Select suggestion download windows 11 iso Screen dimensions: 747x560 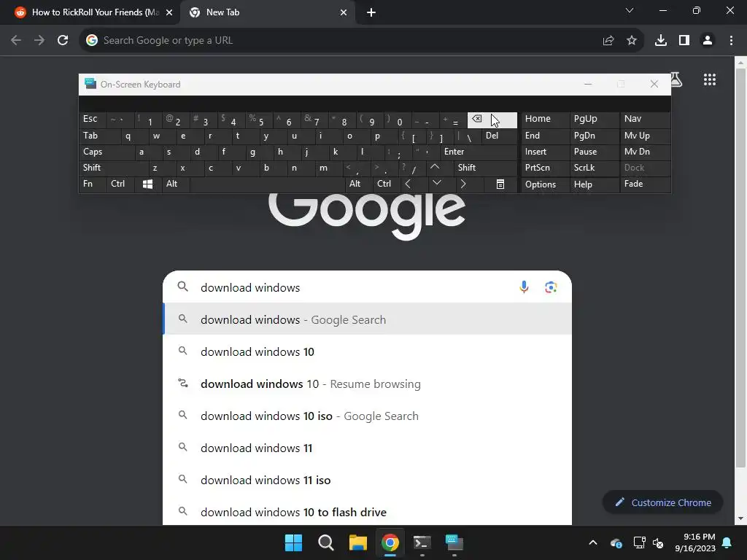pyautogui.click(x=367, y=480)
